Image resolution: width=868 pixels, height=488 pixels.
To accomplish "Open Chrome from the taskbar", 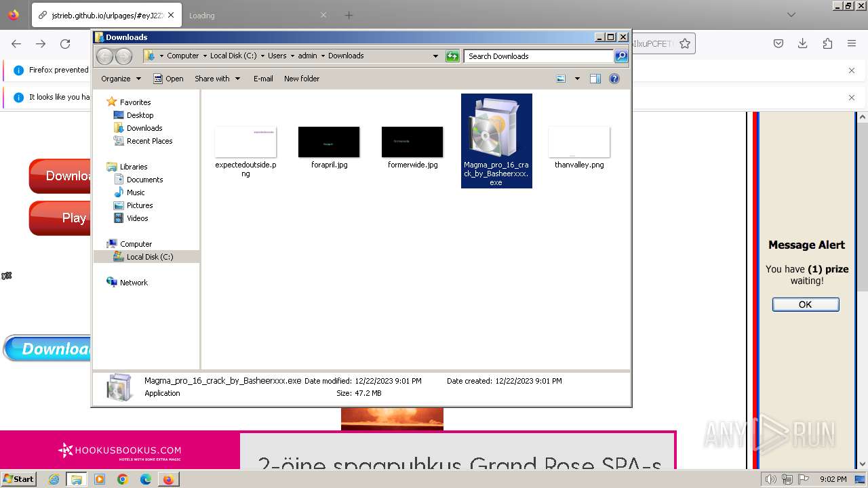I will pos(122,479).
